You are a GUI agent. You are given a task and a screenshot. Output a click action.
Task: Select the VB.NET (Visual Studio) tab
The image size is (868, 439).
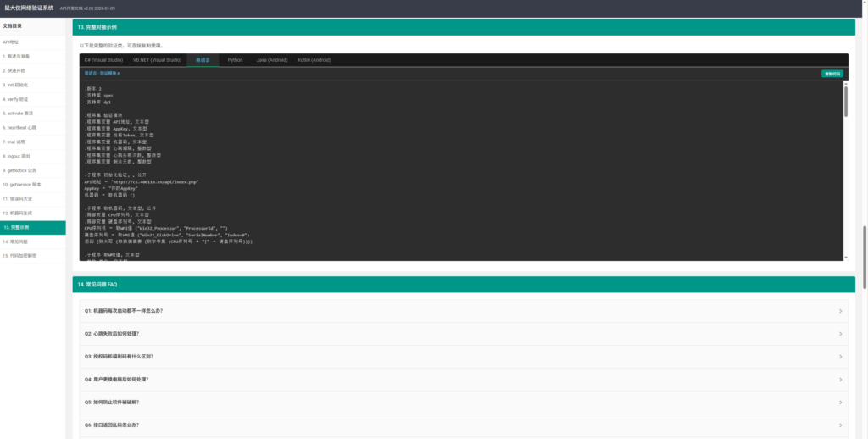[157, 60]
